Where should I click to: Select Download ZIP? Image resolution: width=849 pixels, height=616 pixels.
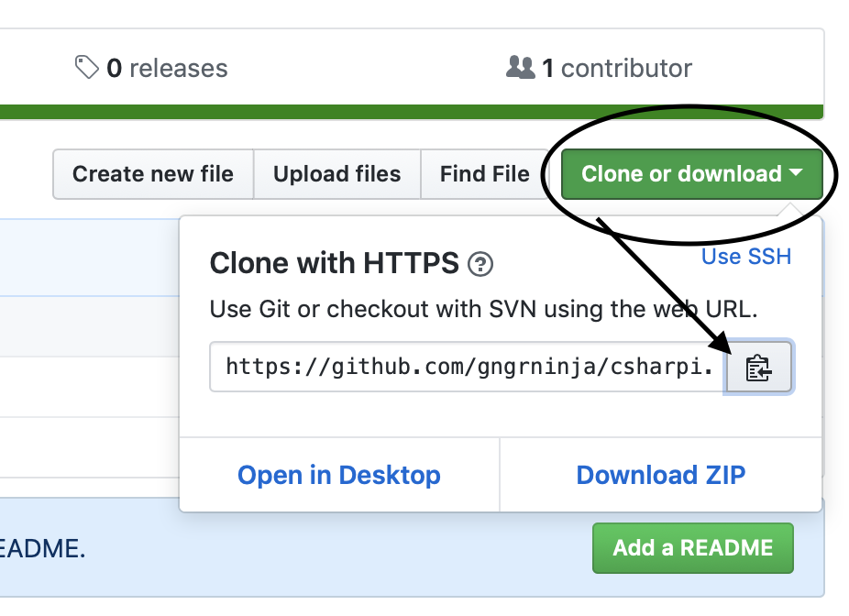coord(660,475)
